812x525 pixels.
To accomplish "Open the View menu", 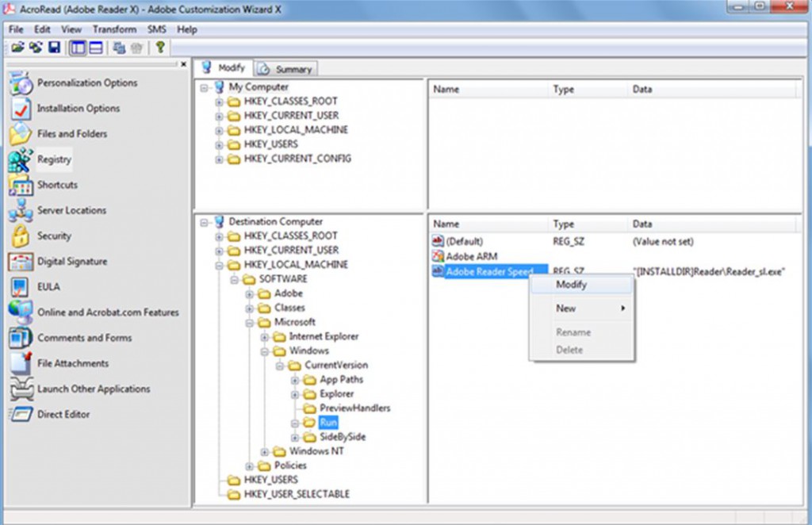I will [x=71, y=29].
